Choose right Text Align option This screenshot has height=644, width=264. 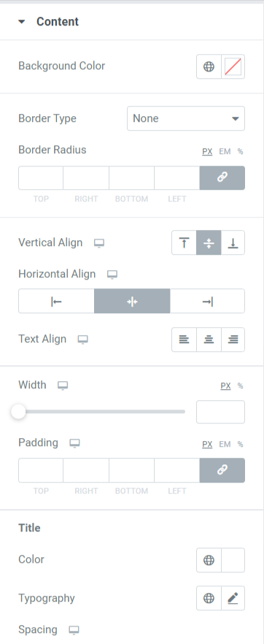[x=233, y=340]
